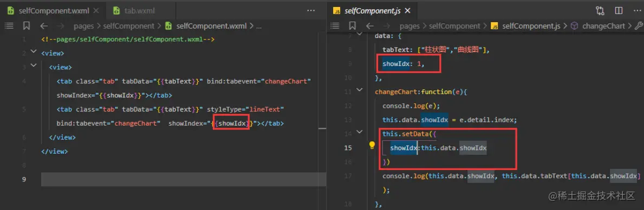This screenshot has width=644, height=210.
Task: Click 'showIdx: 1,' in data object
Action: coord(403,64)
